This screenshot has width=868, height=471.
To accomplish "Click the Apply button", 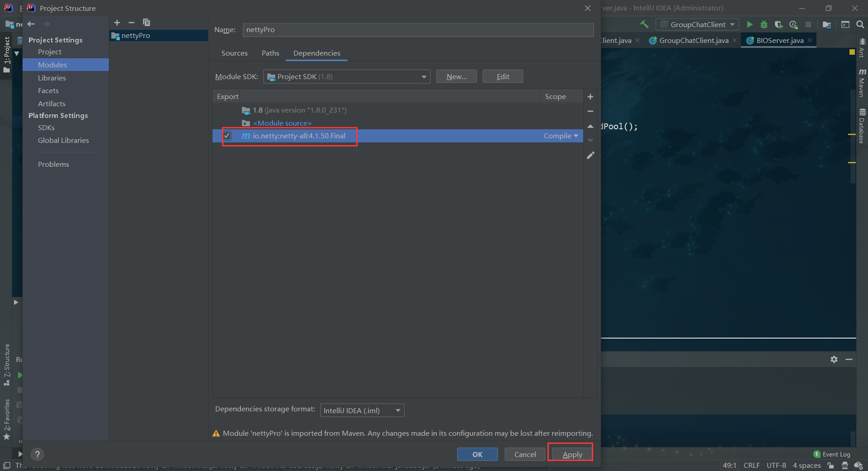I will point(572,454).
